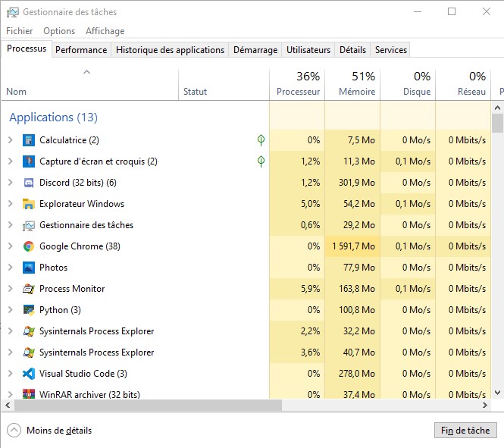
Task: Click the Applications (13) group heading
Action: point(53,117)
